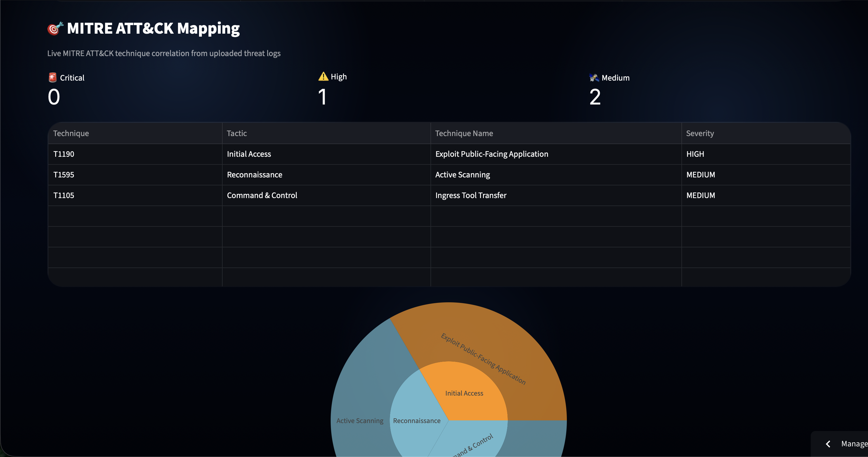Select Exploit Public-Facing Application table cell

click(556, 154)
